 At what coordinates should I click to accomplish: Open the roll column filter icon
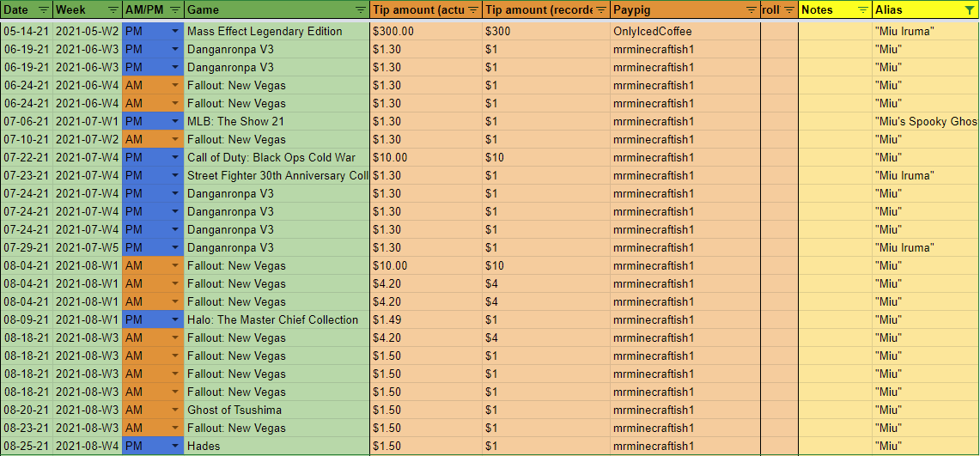(x=789, y=10)
